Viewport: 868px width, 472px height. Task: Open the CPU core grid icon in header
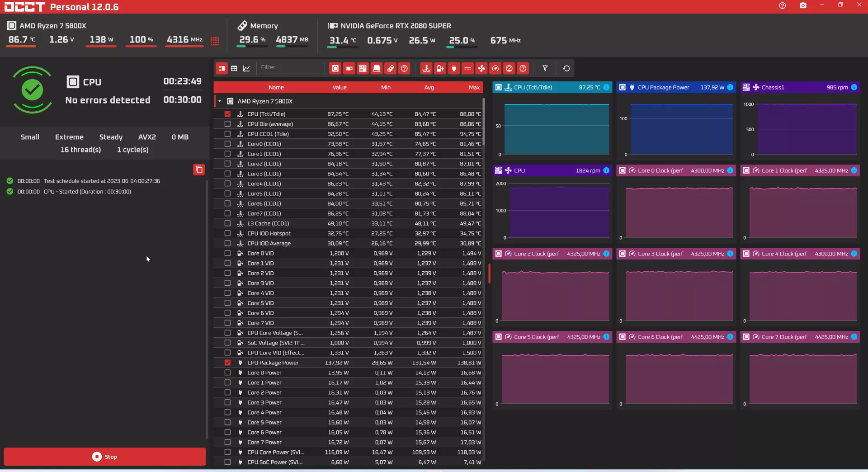pos(215,41)
